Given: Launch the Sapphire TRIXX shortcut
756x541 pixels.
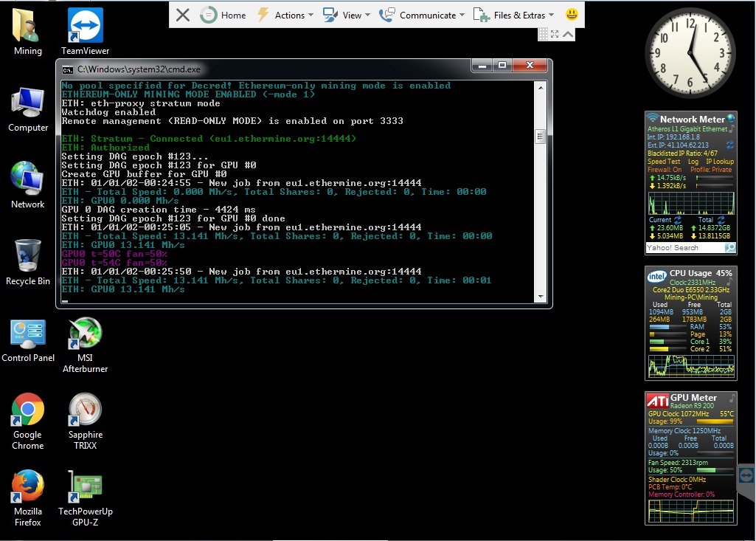Looking at the screenshot, I should [86, 421].
